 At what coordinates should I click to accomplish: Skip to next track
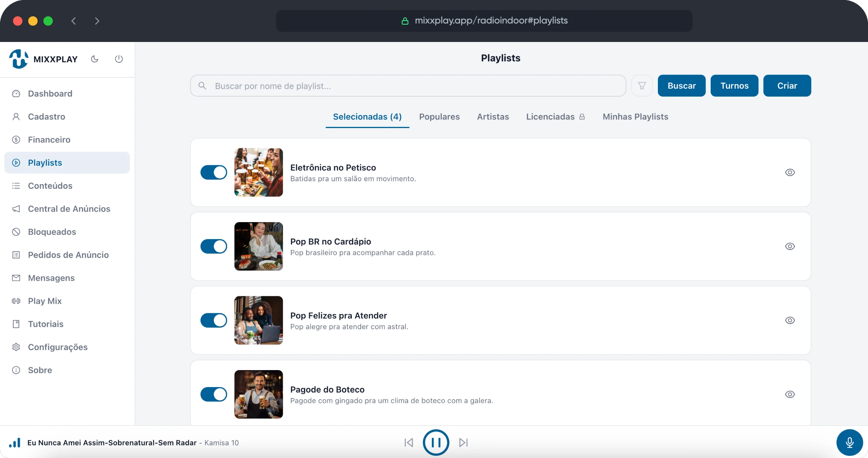pyautogui.click(x=463, y=442)
